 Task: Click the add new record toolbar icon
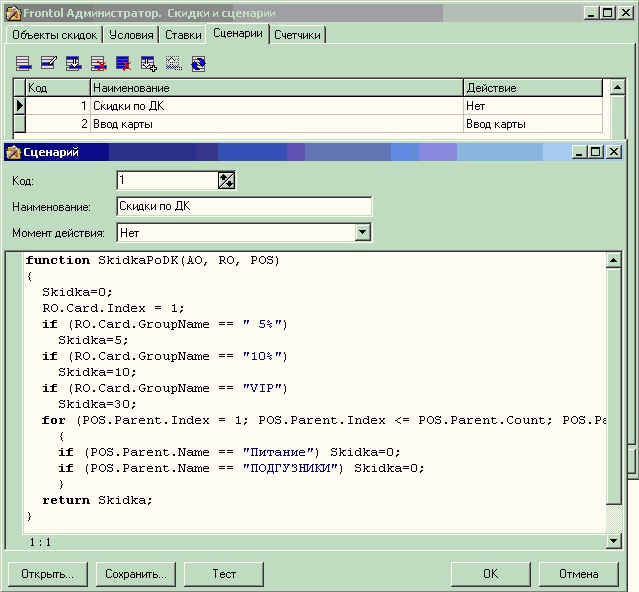click(x=24, y=64)
